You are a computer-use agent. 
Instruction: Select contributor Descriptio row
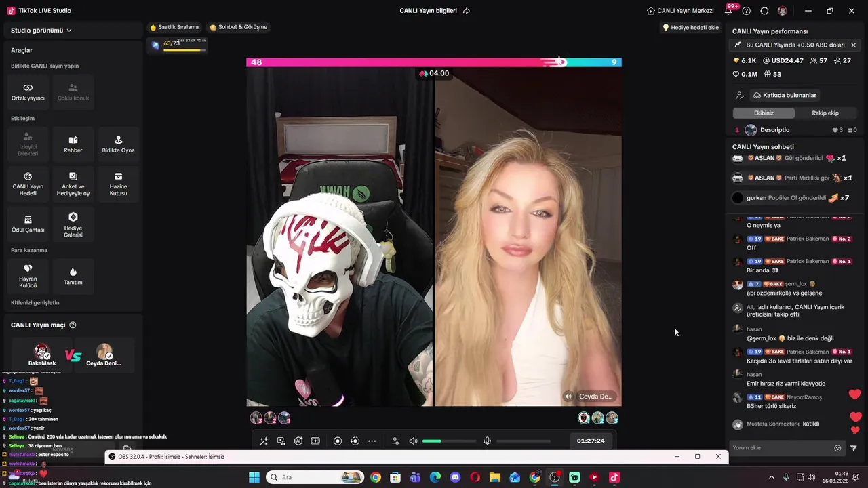tap(796, 130)
